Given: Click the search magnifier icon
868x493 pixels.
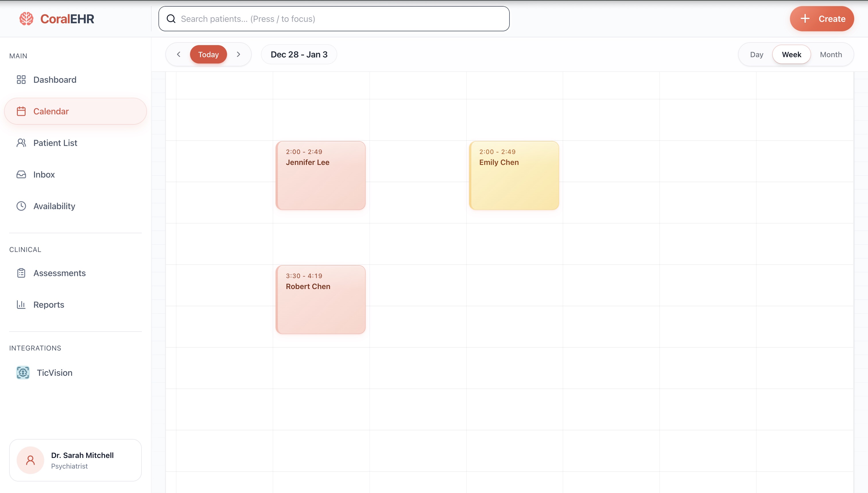Looking at the screenshot, I should click(171, 19).
